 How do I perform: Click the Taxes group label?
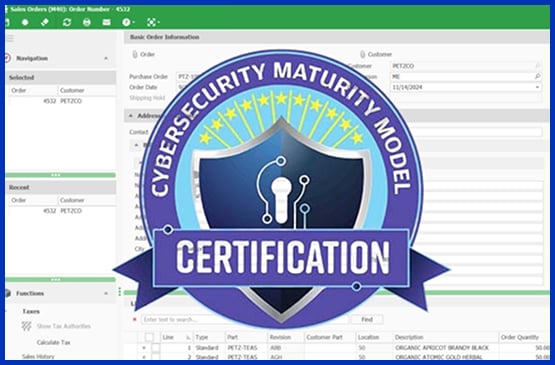click(x=31, y=311)
